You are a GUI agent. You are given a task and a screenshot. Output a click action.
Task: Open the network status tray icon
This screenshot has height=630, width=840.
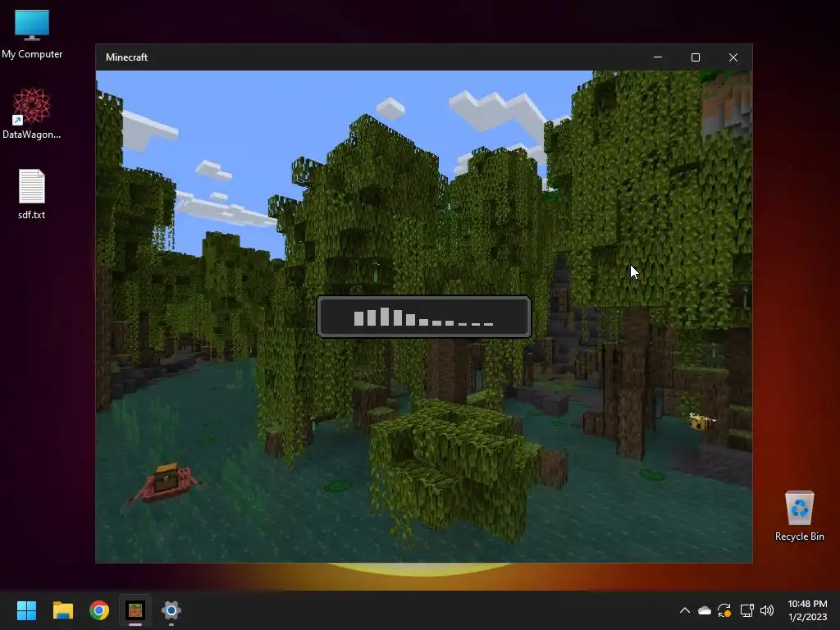(x=746, y=610)
